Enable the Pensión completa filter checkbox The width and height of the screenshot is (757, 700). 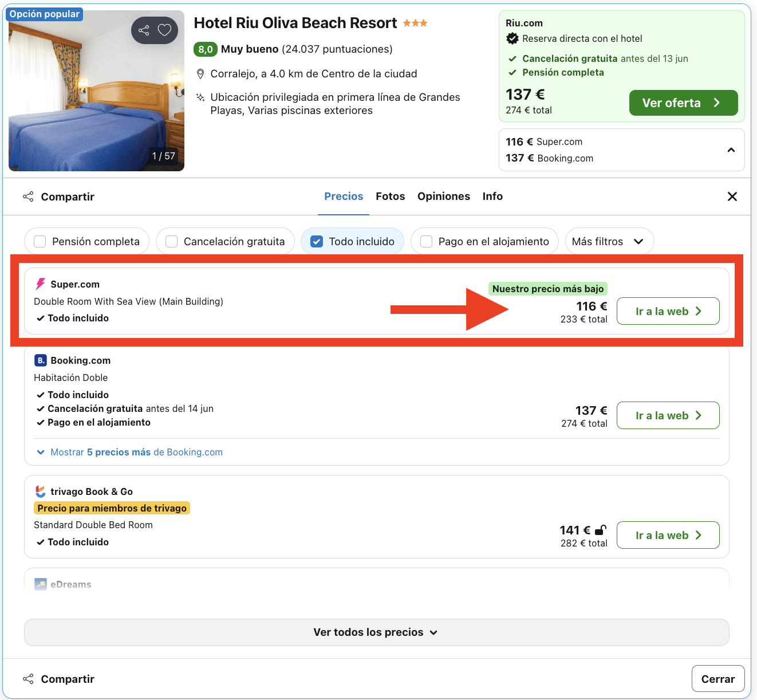[40, 242]
